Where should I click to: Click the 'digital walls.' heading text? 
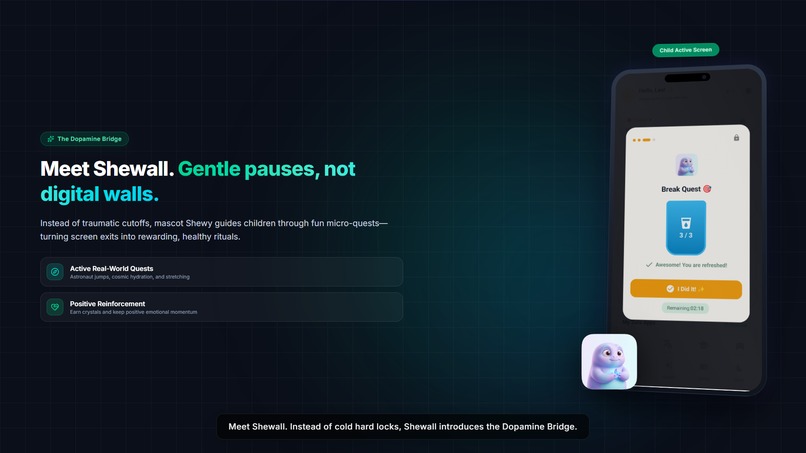pyautogui.click(x=99, y=194)
